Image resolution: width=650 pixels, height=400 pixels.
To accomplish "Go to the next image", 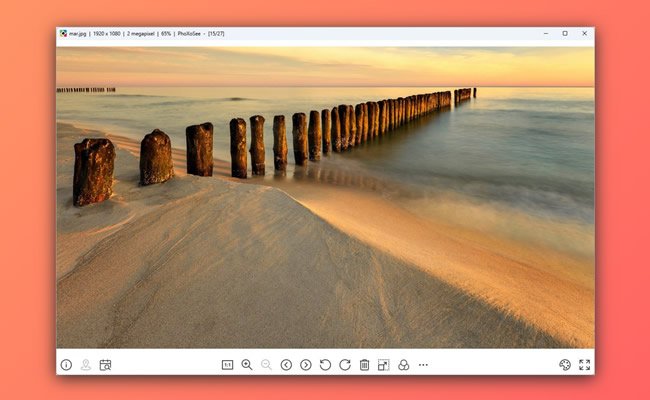I will pos(306,365).
